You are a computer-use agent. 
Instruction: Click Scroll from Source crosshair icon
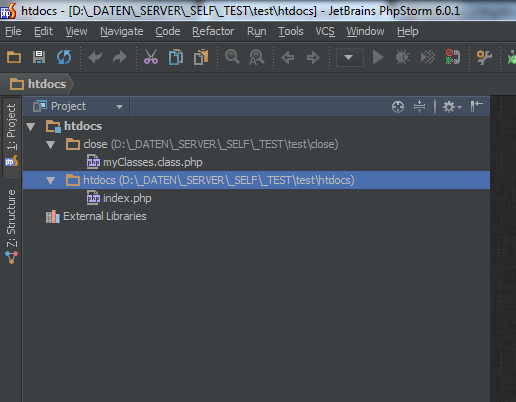[x=398, y=107]
